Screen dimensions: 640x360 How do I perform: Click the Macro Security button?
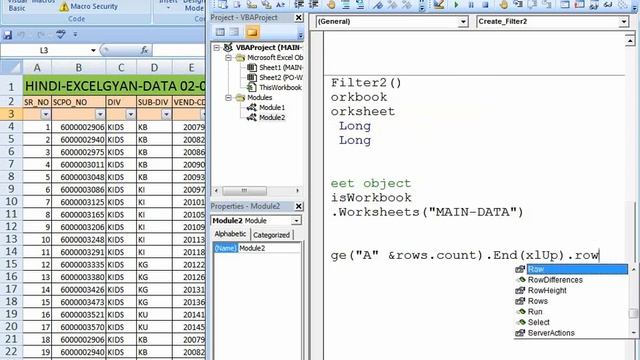89,7
